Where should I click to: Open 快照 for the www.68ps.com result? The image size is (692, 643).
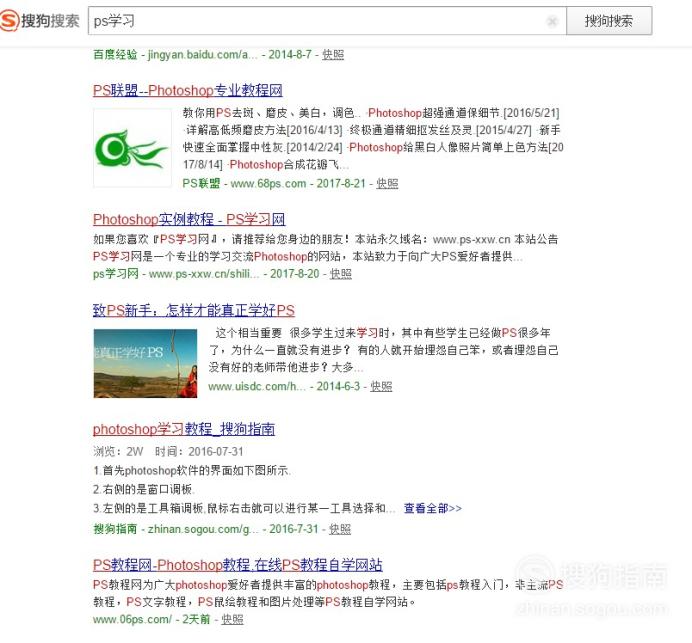coord(387,184)
